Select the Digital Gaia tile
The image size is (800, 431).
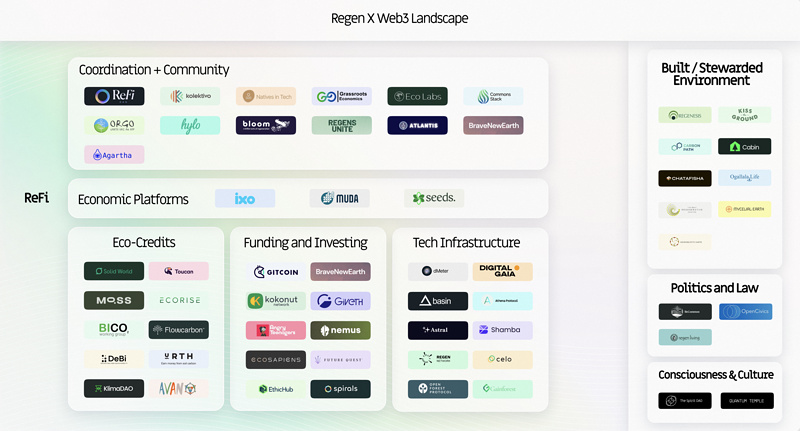tap(502, 271)
